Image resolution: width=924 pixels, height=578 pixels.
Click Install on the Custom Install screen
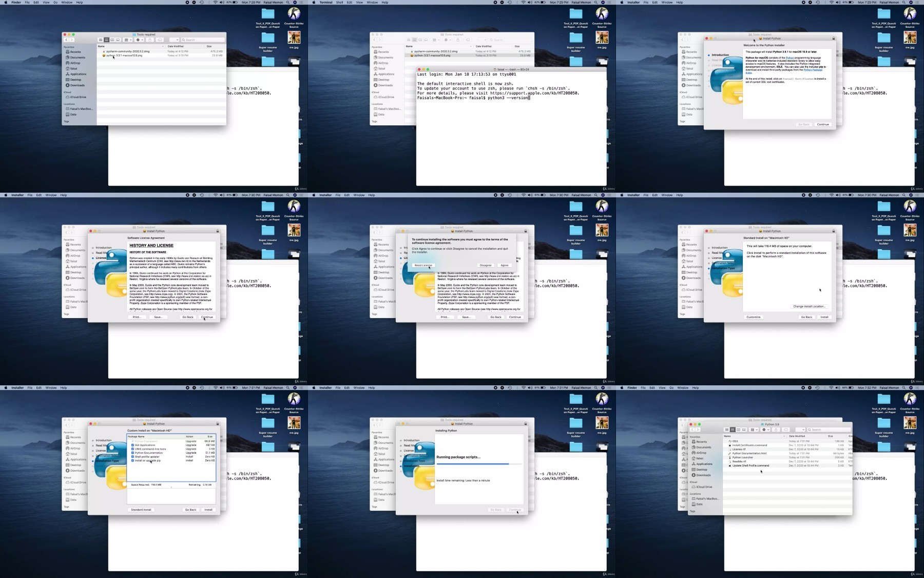(x=208, y=510)
